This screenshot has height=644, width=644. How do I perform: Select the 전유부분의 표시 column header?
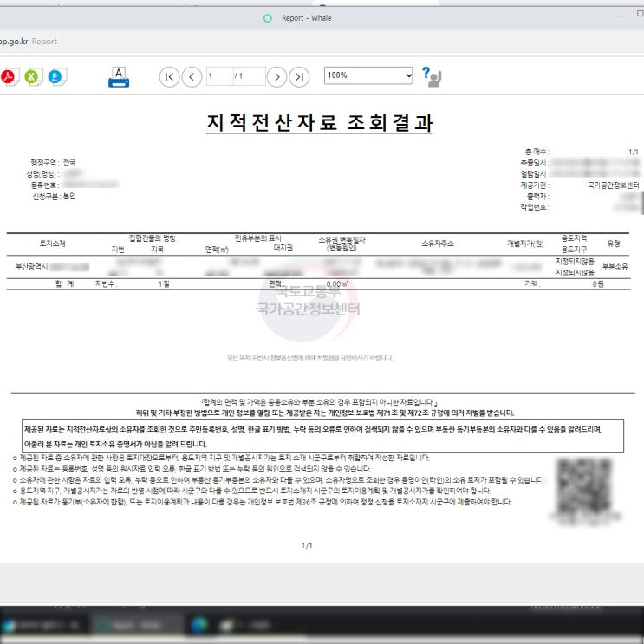pos(258,238)
